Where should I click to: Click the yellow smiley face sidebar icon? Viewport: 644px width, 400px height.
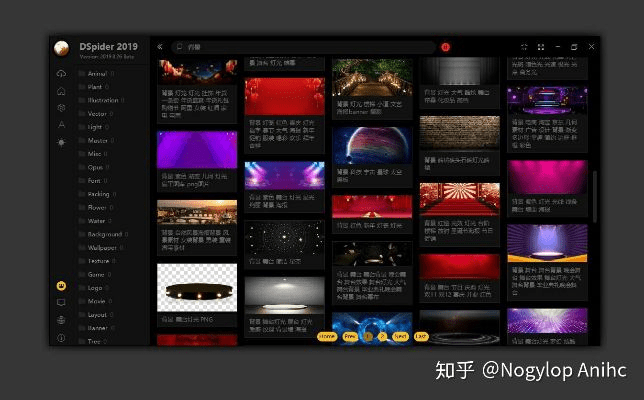(x=61, y=286)
